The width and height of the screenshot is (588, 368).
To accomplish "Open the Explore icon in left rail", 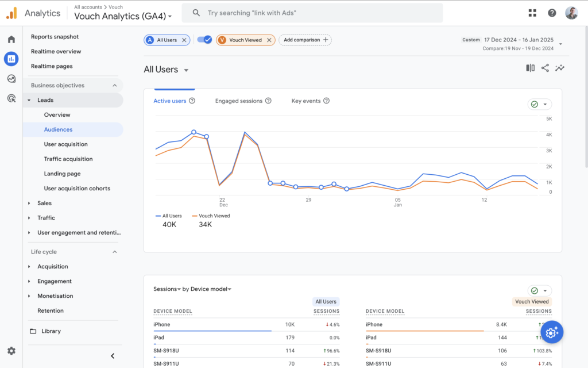I will [11, 78].
